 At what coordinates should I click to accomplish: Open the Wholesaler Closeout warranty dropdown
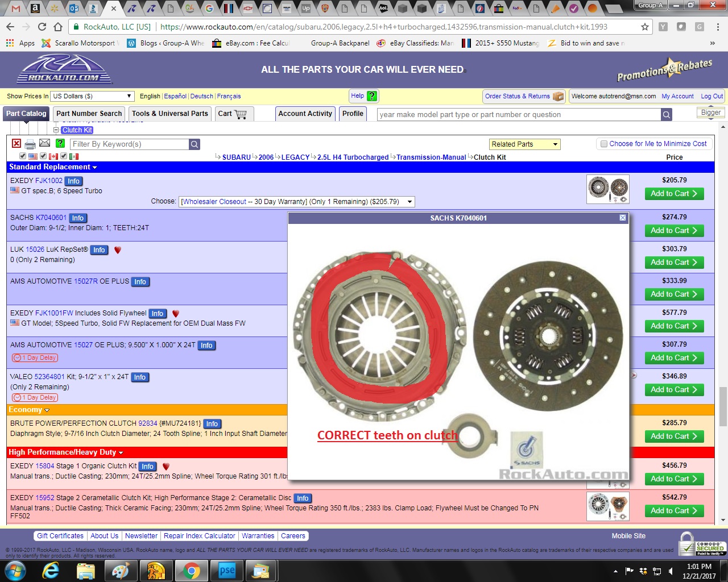tap(296, 201)
